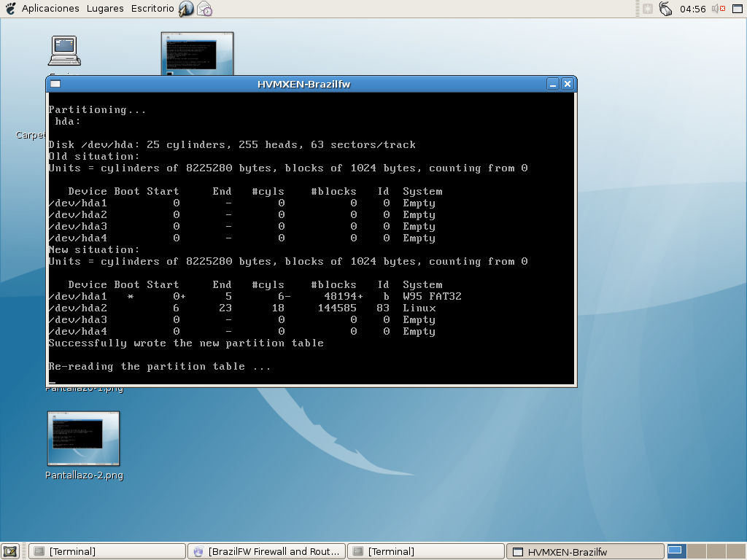
Task: Launch the web browser panel icon
Action: pos(186,9)
